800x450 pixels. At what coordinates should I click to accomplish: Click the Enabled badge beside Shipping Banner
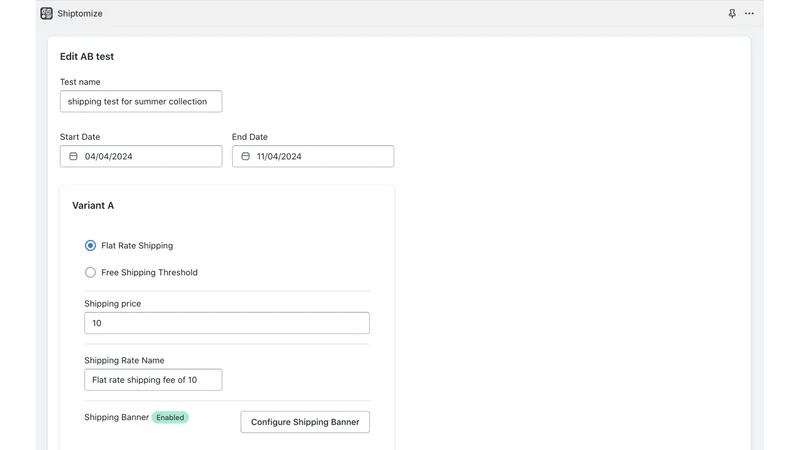(170, 417)
